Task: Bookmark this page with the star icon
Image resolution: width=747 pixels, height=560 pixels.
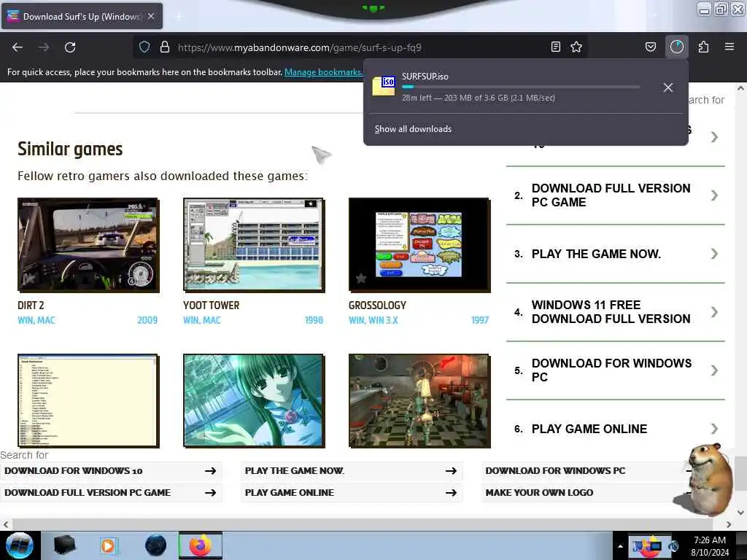Action: pos(576,47)
